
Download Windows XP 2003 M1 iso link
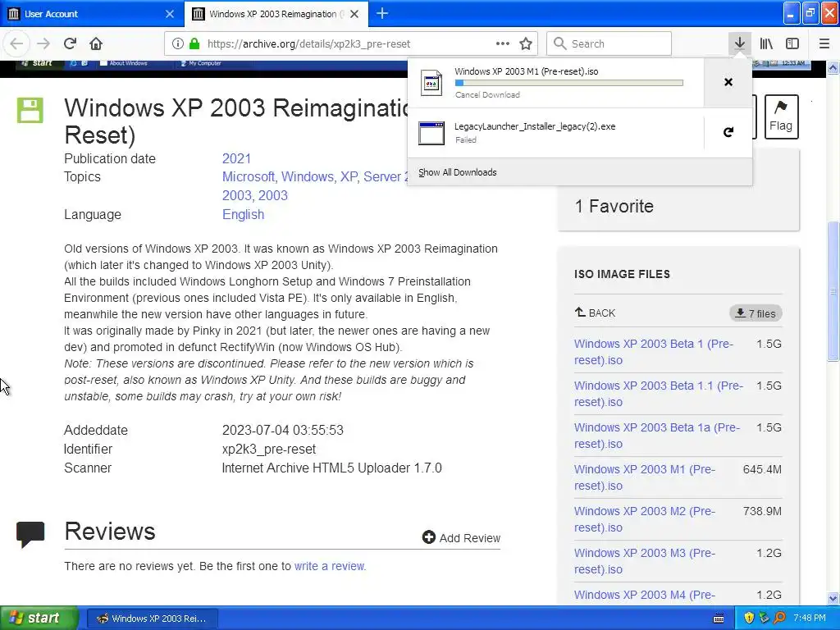tap(645, 477)
